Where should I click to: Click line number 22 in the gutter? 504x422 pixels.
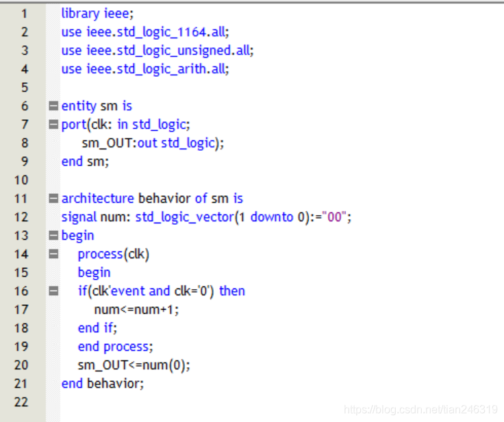pyautogui.click(x=21, y=402)
